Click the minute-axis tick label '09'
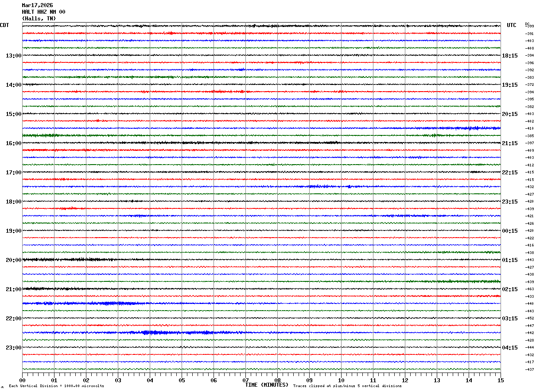 [309, 380]
